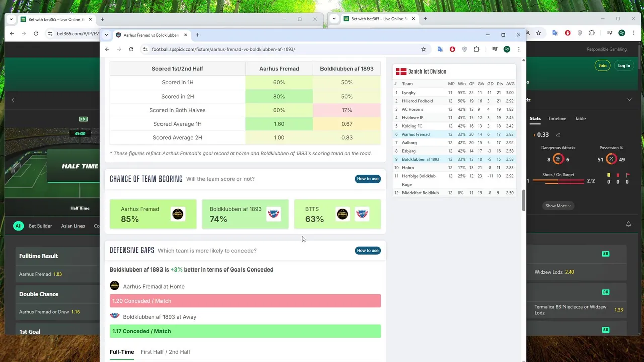644x362 pixels.
Task: View site information icon beside football.spspick.com URL
Action: click(145, 49)
